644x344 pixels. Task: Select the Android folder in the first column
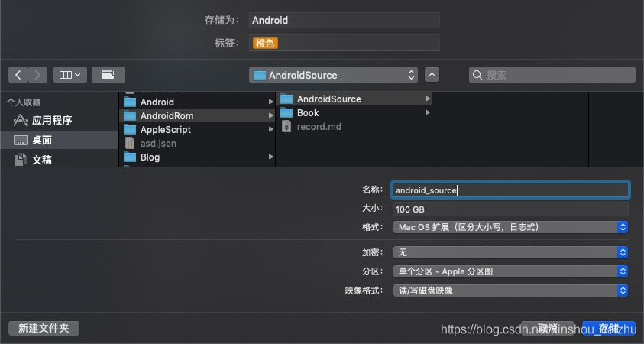pos(197,102)
